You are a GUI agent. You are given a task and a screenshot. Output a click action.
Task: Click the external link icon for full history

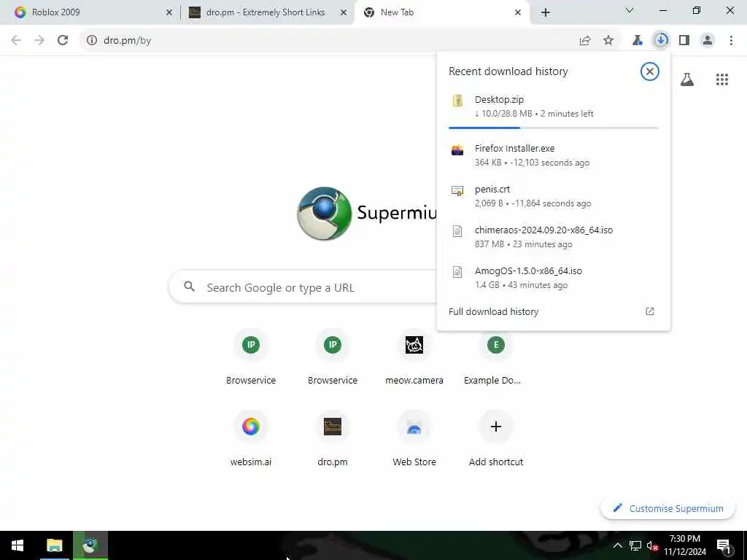point(650,311)
